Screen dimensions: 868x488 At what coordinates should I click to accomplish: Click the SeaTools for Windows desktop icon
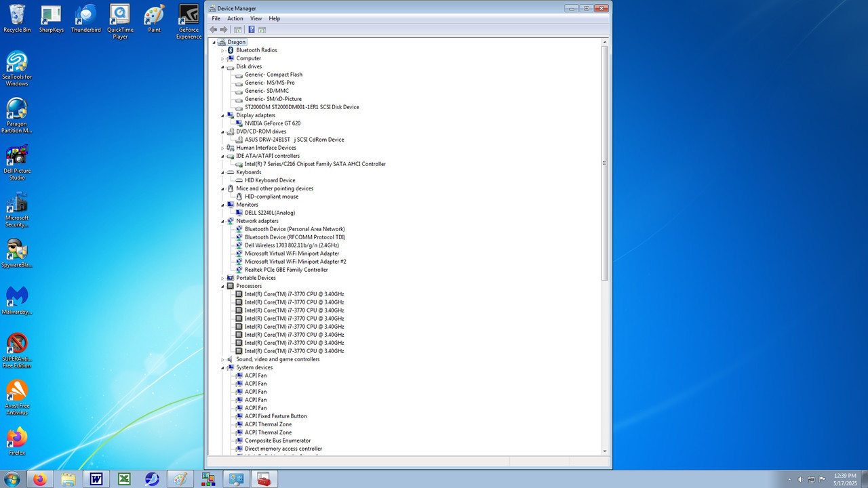point(17,69)
